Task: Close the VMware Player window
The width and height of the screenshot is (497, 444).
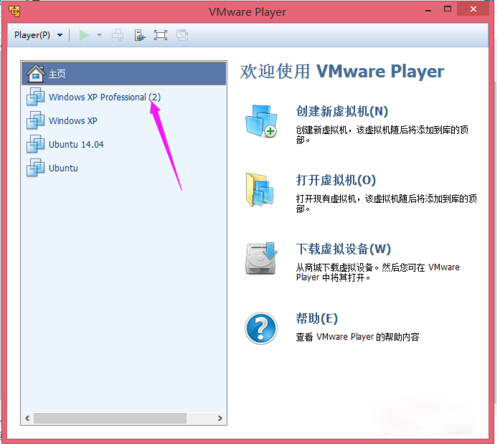Action: [473, 9]
